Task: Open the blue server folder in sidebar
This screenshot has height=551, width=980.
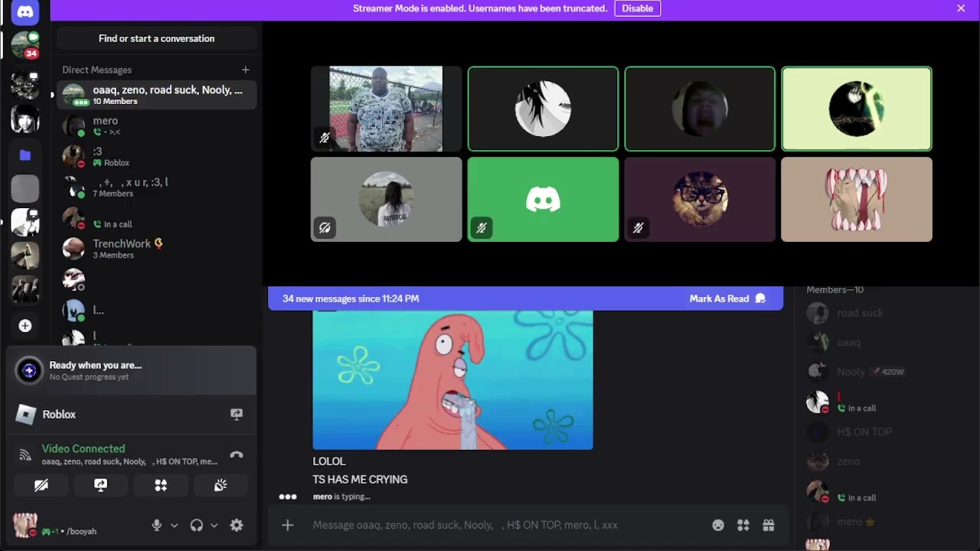Action: [x=24, y=155]
